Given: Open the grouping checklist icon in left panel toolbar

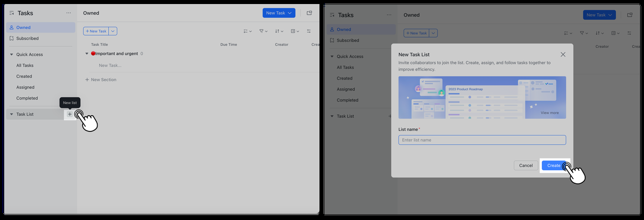Looking at the screenshot, I should 247,31.
